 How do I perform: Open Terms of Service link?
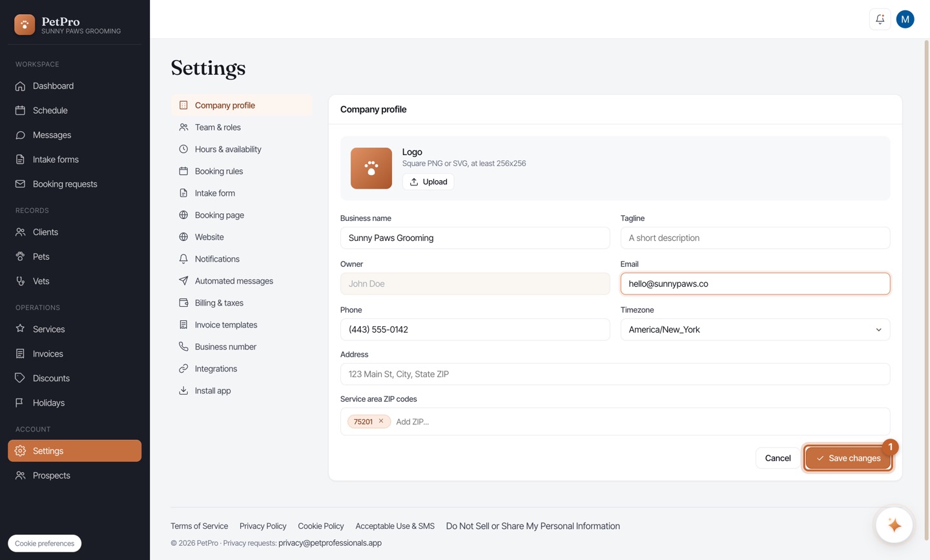[199, 526]
